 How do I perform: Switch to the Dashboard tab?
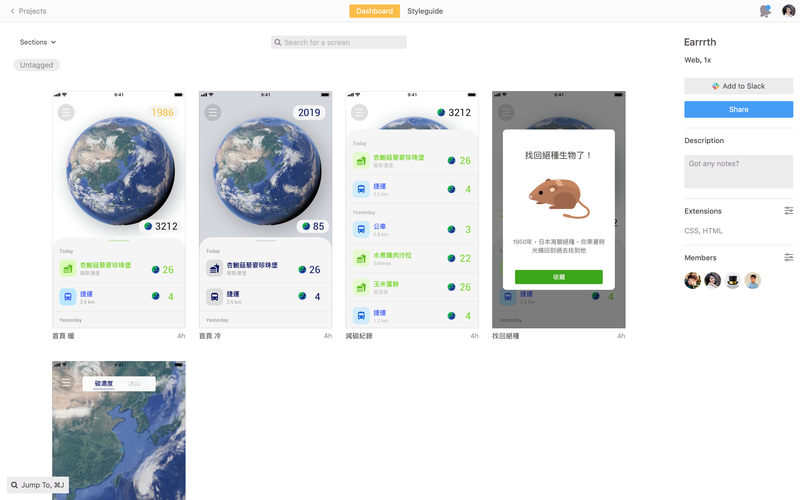click(x=374, y=11)
